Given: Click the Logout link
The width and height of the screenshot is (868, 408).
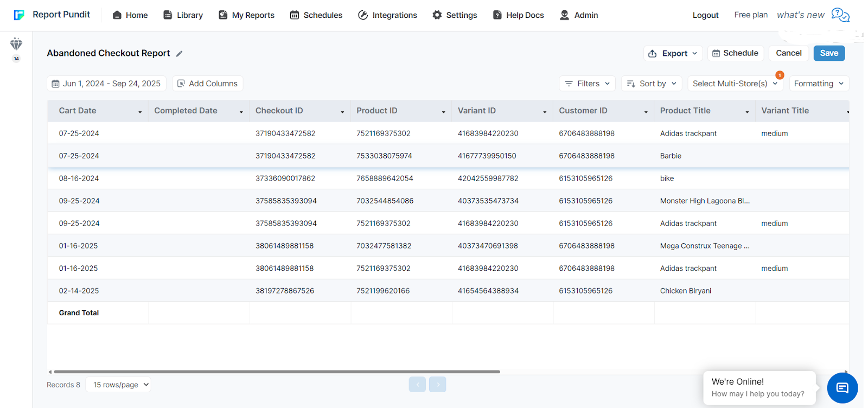Looking at the screenshot, I should 705,15.
